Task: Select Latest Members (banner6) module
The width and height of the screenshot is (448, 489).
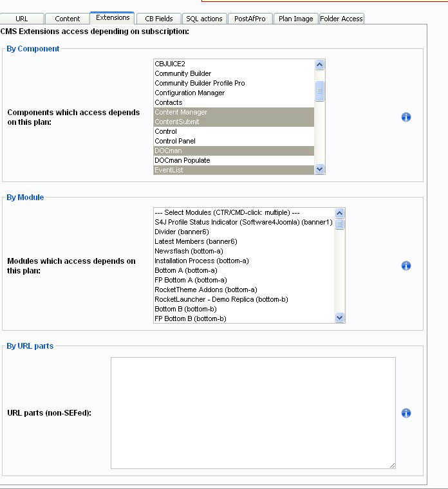Action: [244, 242]
